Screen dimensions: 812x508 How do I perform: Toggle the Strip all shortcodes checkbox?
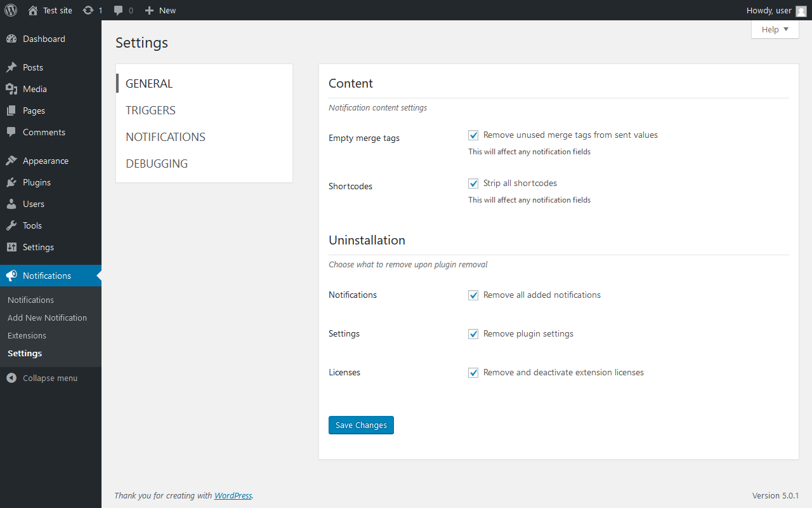(473, 184)
